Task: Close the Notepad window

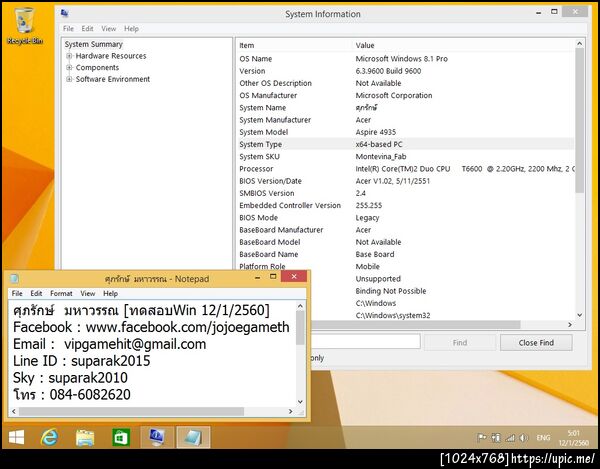Action: point(294,276)
